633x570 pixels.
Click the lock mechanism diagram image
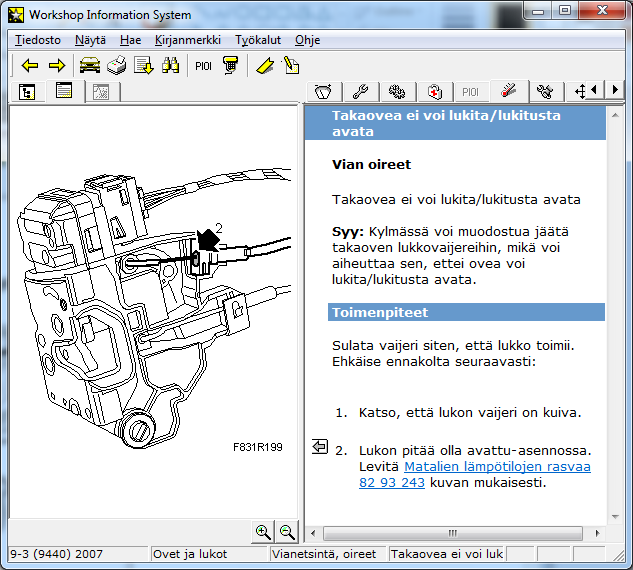point(154,307)
